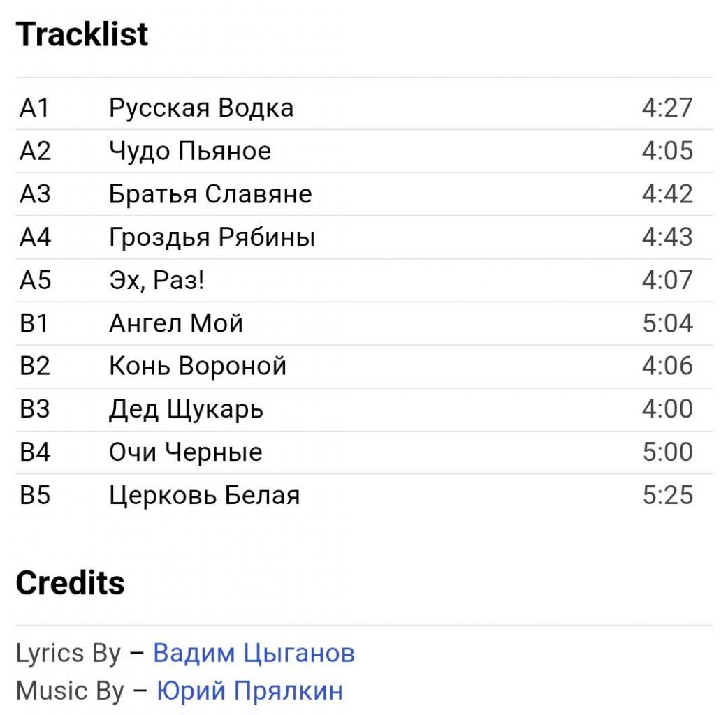This screenshot has height=715, width=728.
Task: Select track B2 Конь Вороной
Action: coord(364,366)
